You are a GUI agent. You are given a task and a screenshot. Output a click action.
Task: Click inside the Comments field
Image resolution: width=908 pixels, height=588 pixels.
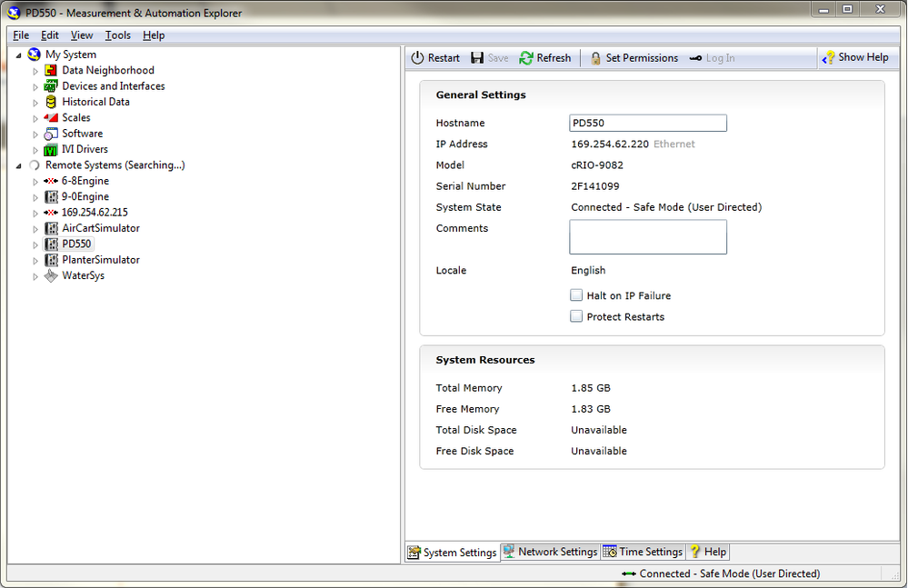click(647, 237)
